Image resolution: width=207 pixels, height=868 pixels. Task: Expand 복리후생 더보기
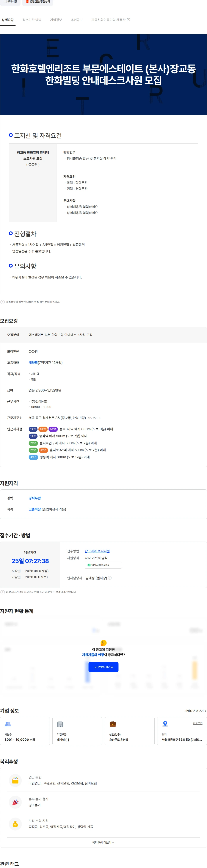coord(103,842)
